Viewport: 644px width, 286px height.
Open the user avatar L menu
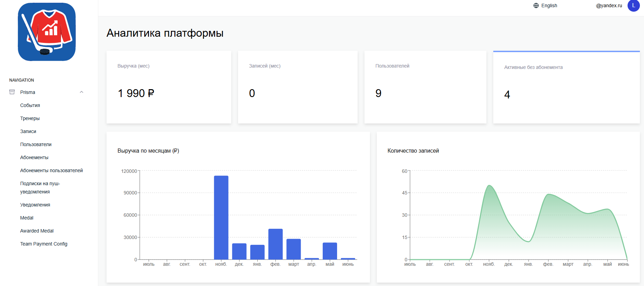pos(633,5)
